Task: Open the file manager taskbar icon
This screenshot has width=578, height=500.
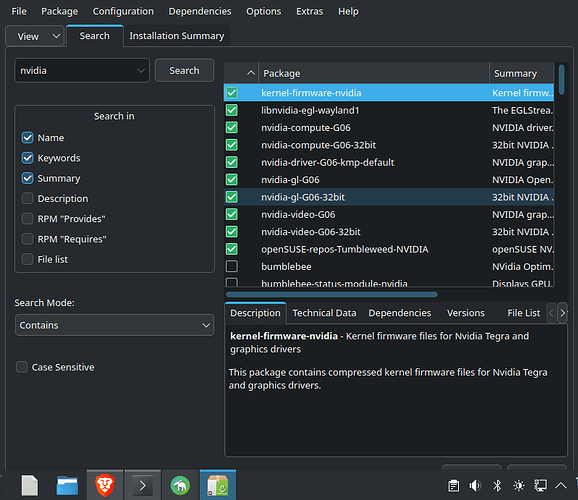Action: point(67,485)
